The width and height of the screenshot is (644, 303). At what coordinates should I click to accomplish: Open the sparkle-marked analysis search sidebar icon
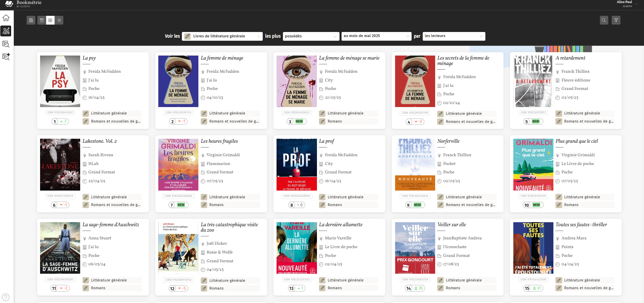6,57
